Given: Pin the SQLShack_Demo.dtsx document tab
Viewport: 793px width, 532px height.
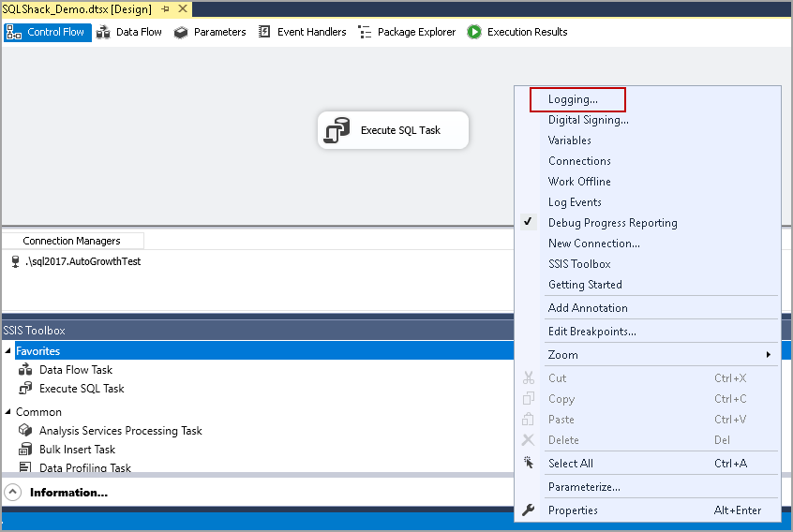Looking at the screenshot, I should (x=165, y=8).
